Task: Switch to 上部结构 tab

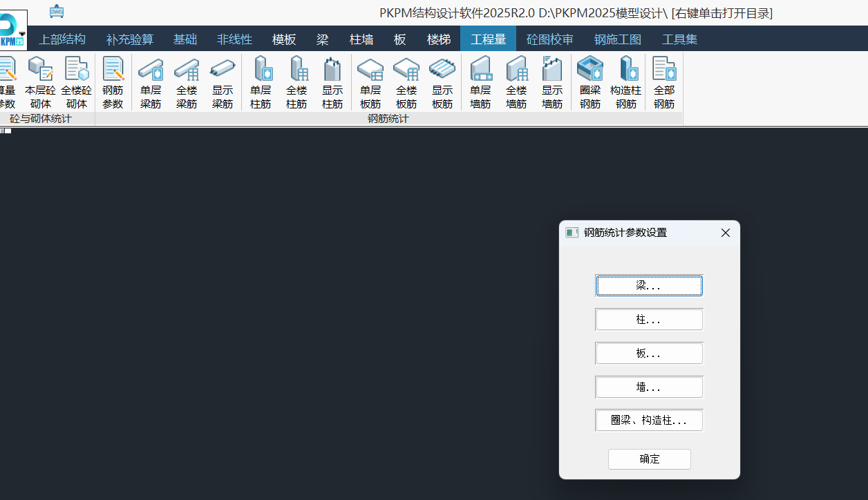Action: point(62,39)
